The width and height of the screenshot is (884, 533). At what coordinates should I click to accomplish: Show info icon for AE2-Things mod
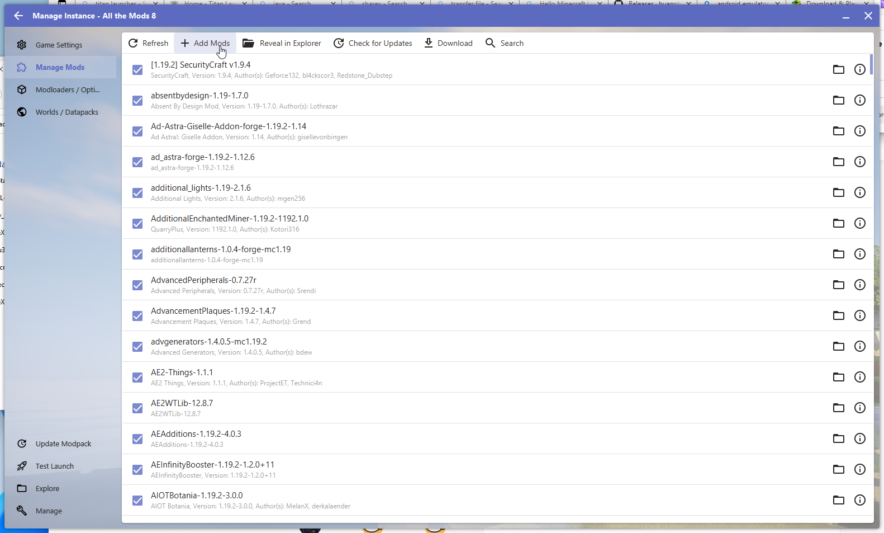859,377
